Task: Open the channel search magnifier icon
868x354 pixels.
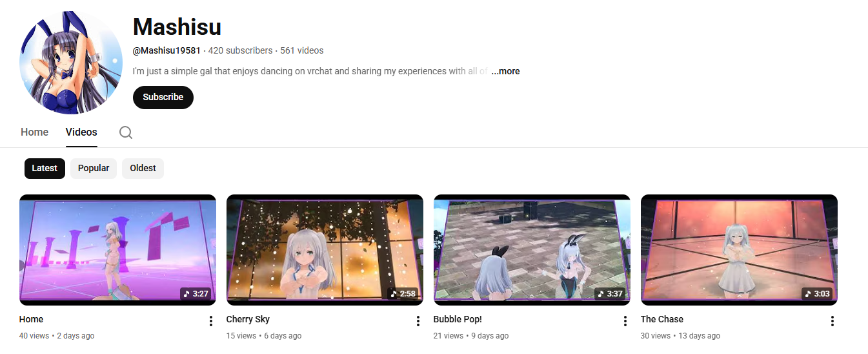Action: pyautogui.click(x=126, y=132)
